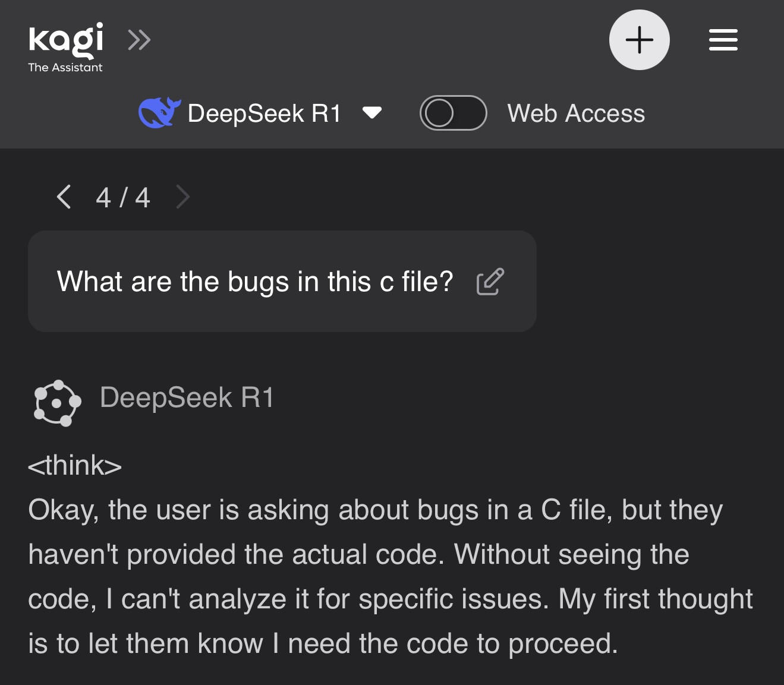Open the DeepSeek R1 model selector
Image resolution: width=784 pixels, height=685 pixels.
pyautogui.click(x=264, y=113)
